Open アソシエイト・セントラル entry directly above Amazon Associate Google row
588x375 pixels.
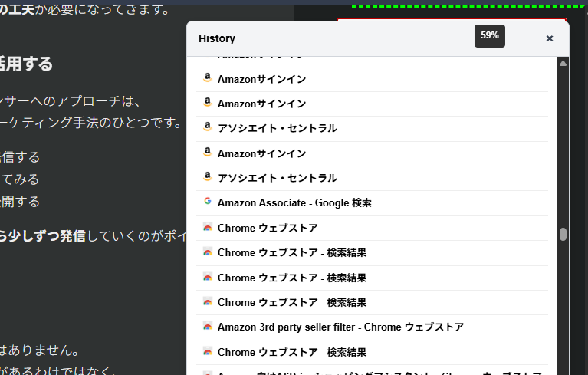pyautogui.click(x=372, y=178)
